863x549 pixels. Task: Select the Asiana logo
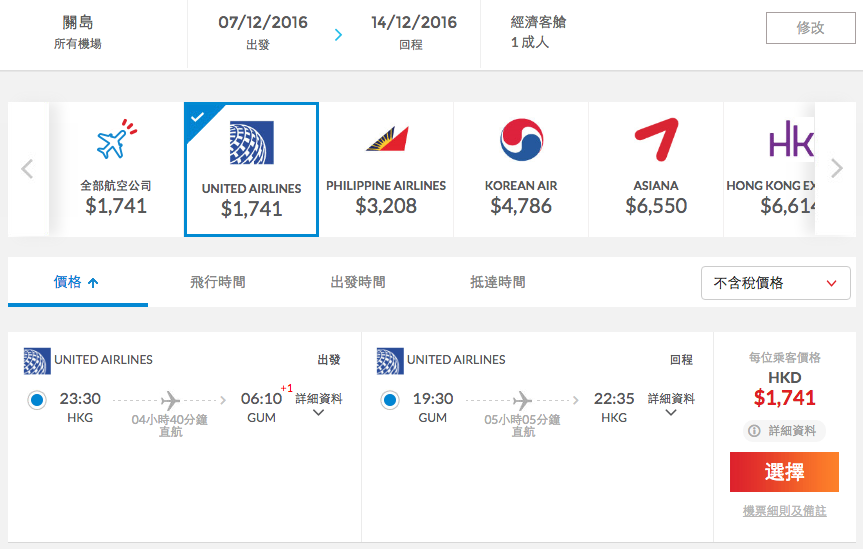point(656,139)
